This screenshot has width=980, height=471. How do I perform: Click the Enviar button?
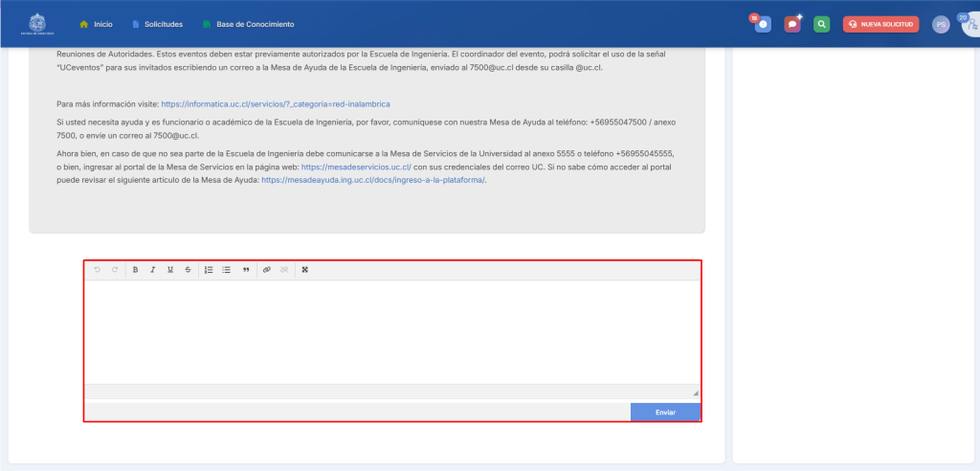[x=665, y=412]
